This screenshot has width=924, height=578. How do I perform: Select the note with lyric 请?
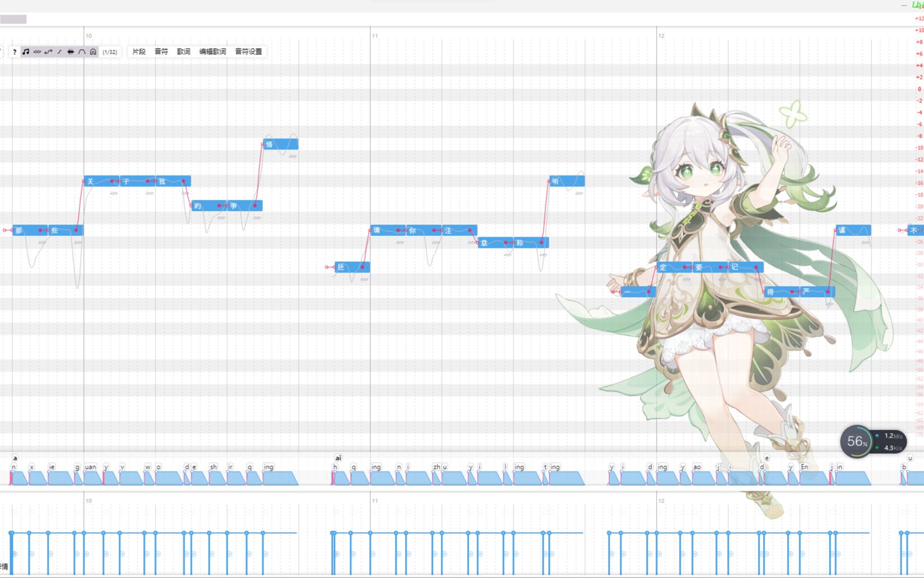tap(388, 230)
